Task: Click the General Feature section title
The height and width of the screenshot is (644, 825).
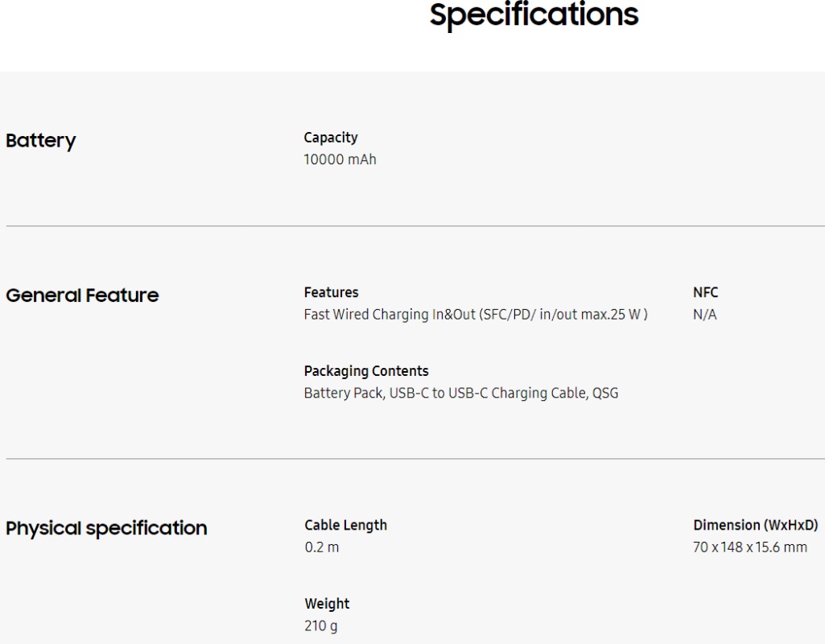Action: pos(82,296)
